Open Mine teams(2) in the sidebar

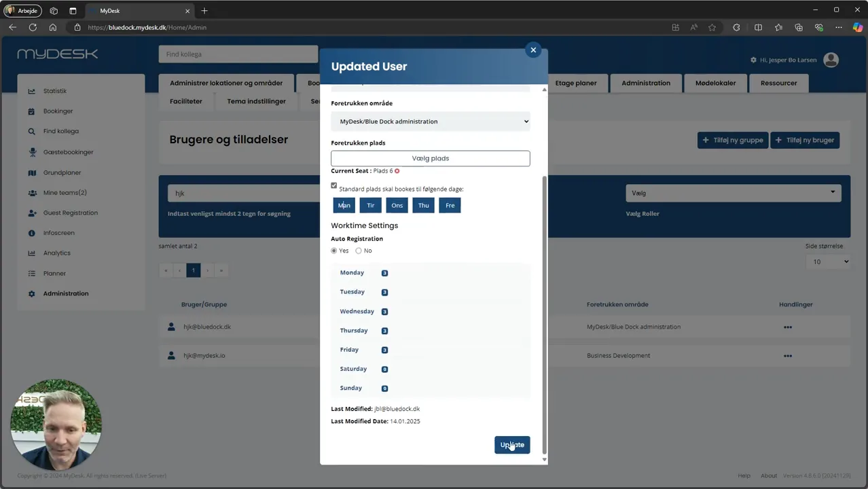click(x=65, y=193)
